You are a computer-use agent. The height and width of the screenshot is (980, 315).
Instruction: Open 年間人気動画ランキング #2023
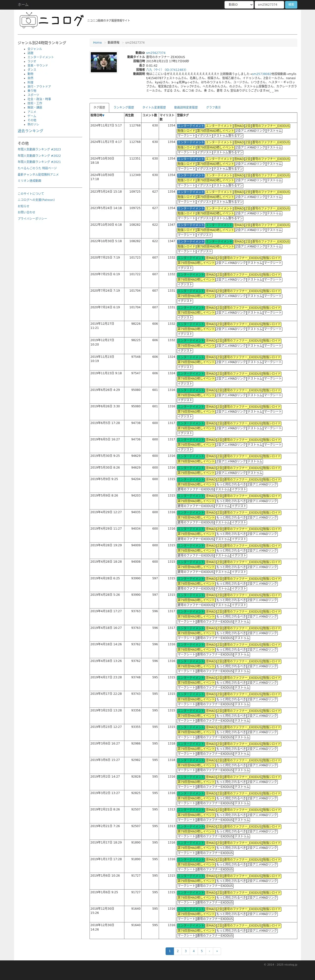(39, 149)
